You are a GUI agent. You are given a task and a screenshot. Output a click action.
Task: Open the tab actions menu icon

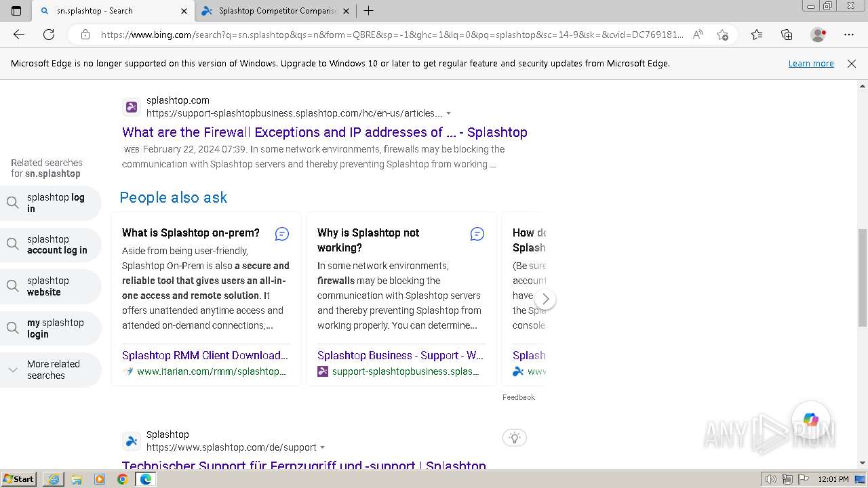coord(16,11)
